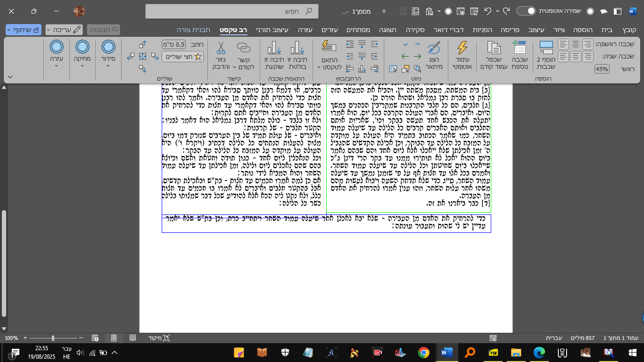Select center alignment for 'שכבה ראשונה'
644x362 pixels.
576,44
